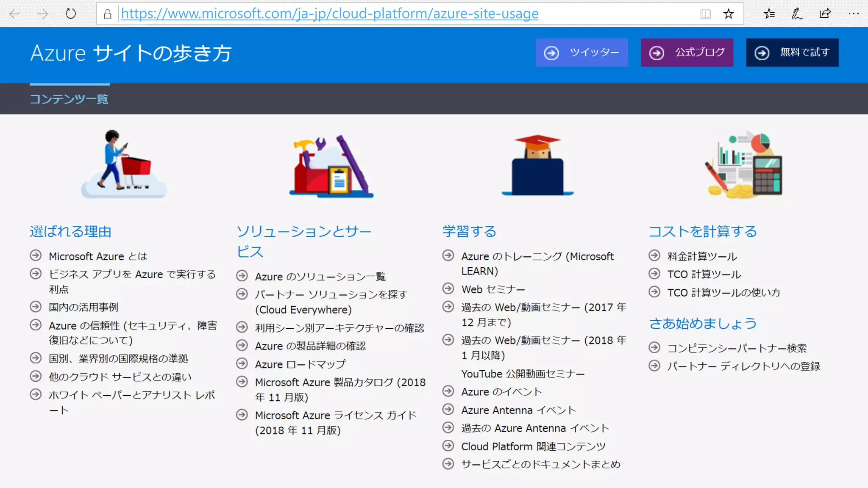Open Azure のトレーニング (Microsoft LEARN) link
Viewport: 868px width, 488px height.
click(537, 263)
